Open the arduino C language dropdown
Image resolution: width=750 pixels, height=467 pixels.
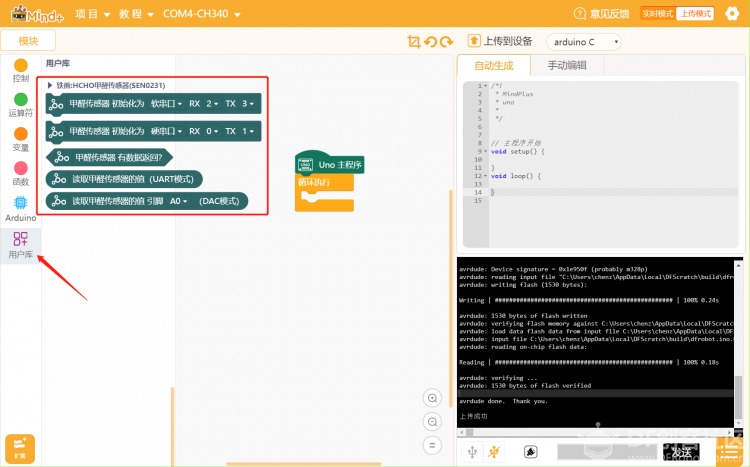point(584,42)
